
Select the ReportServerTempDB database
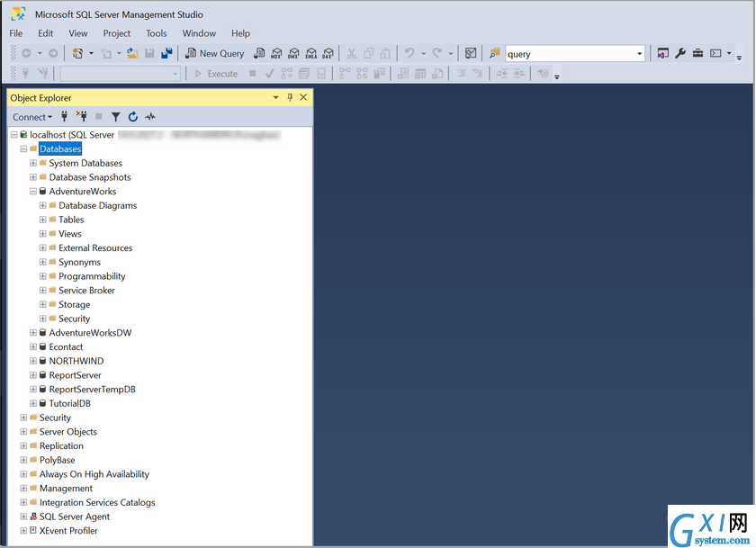(92, 390)
